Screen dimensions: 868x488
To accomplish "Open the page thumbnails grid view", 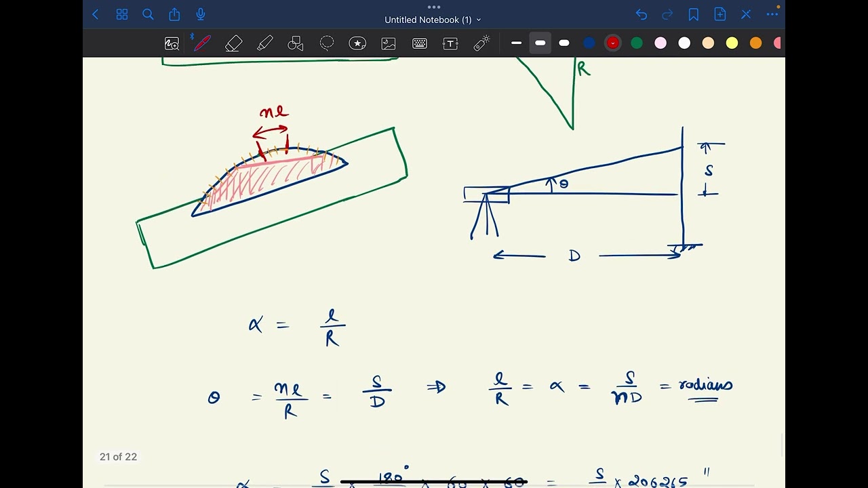I will pyautogui.click(x=122, y=14).
